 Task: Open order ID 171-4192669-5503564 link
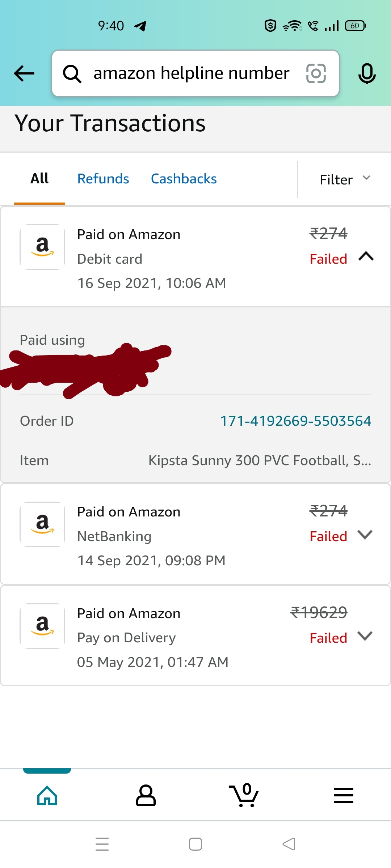[296, 421]
